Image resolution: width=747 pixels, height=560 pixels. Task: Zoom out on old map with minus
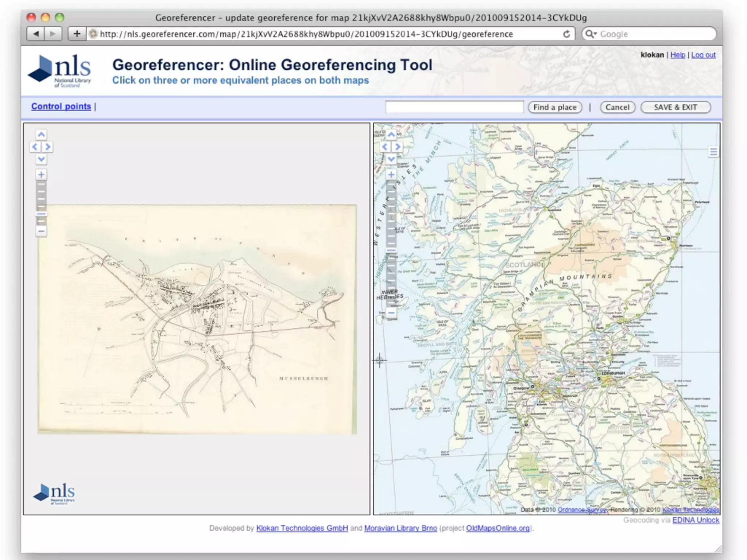[x=41, y=231]
